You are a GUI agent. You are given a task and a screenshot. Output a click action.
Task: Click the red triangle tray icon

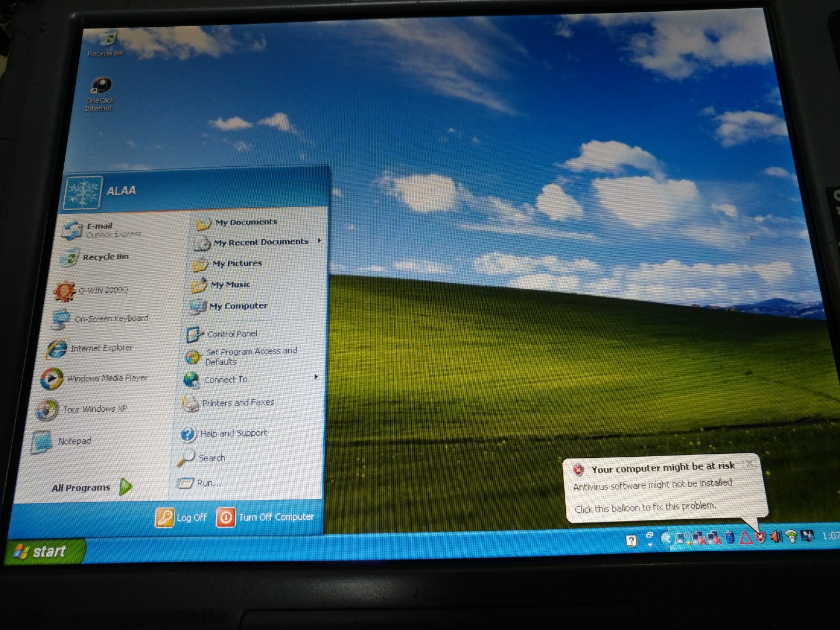click(x=745, y=537)
